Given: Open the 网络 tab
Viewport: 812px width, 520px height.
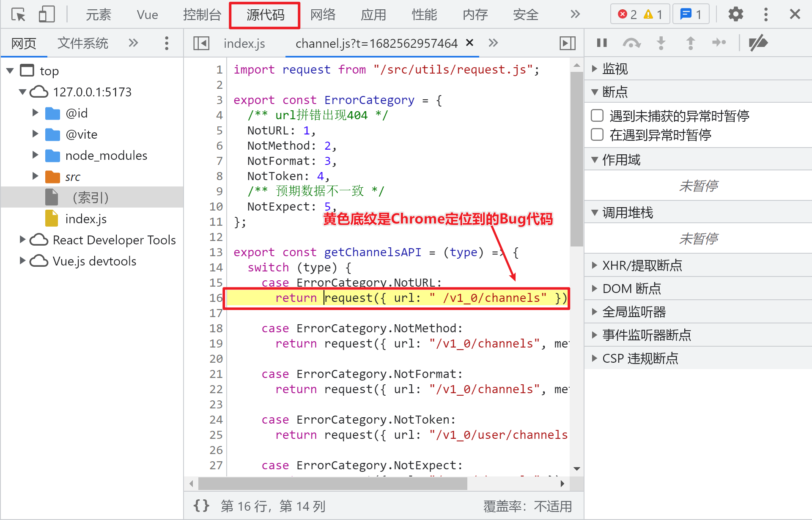Looking at the screenshot, I should (x=323, y=15).
